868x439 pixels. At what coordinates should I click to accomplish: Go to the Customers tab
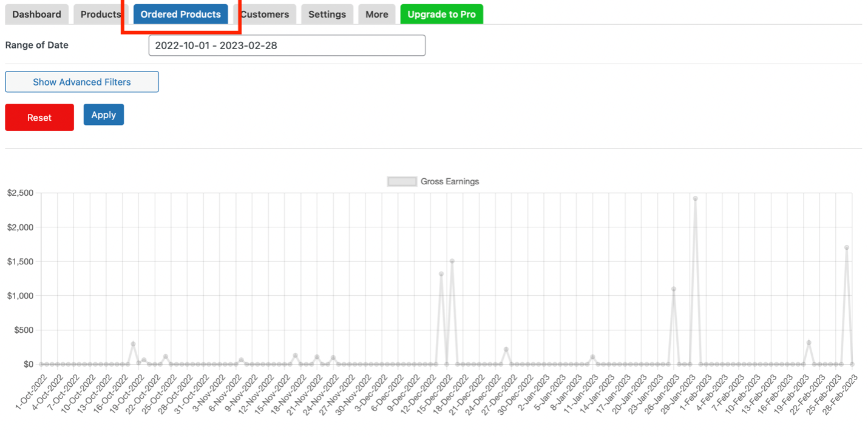coord(265,15)
